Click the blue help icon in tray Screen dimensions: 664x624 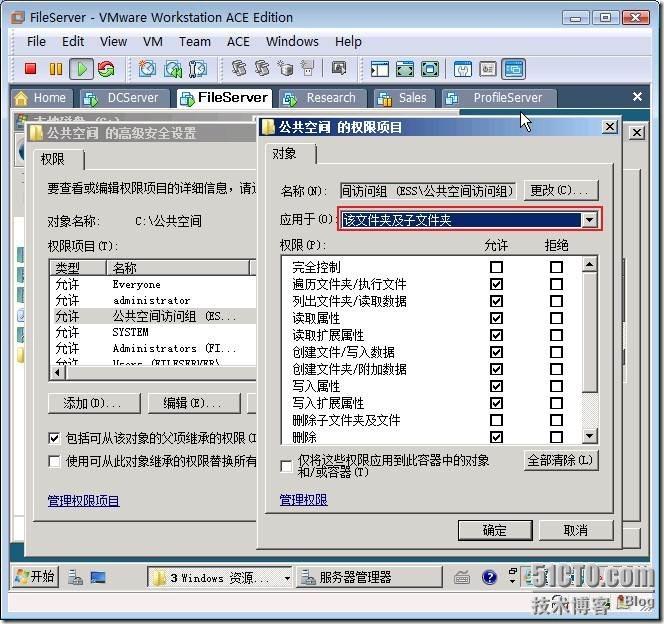point(489,577)
